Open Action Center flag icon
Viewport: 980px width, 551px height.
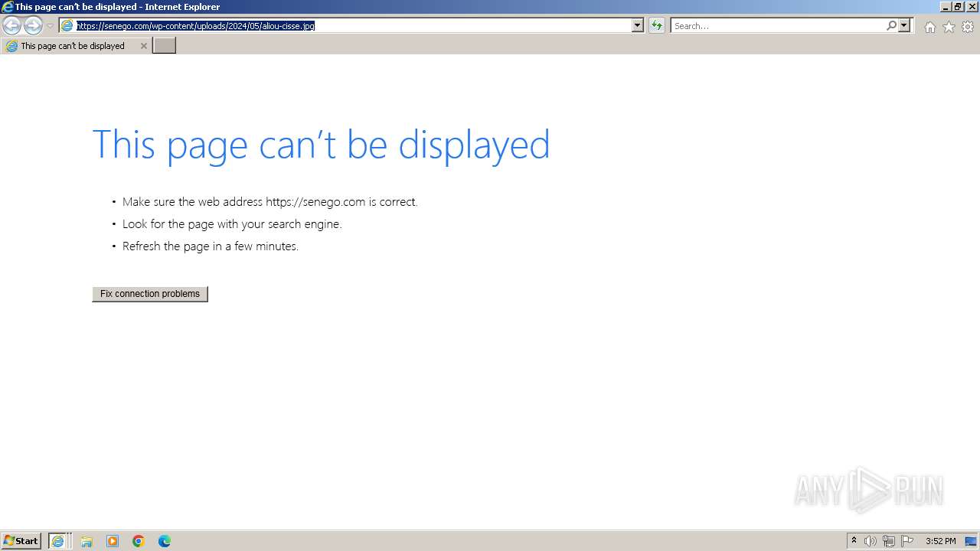point(907,541)
